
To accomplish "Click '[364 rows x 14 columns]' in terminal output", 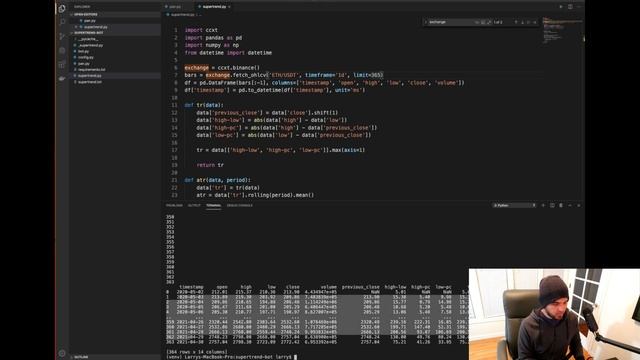I will click(197, 352).
